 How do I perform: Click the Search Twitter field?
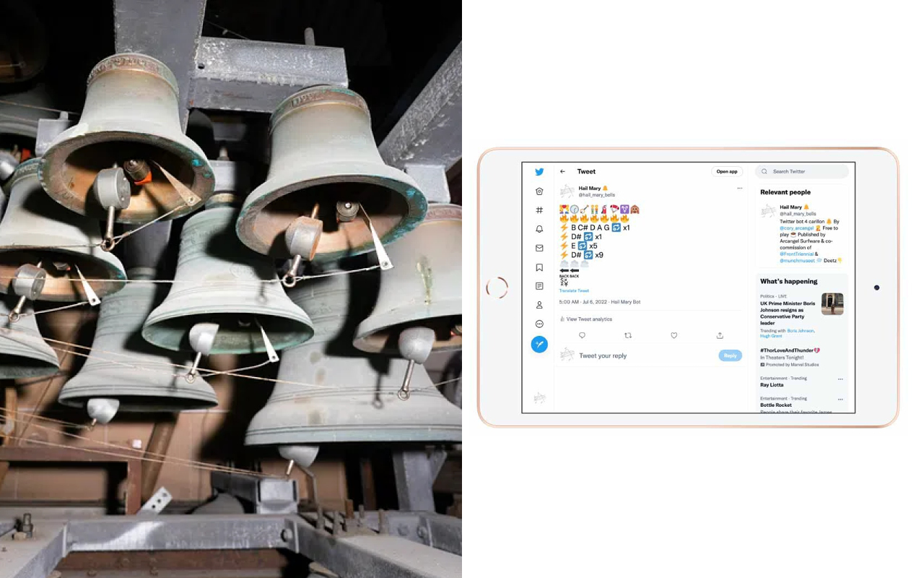pyautogui.click(x=801, y=172)
